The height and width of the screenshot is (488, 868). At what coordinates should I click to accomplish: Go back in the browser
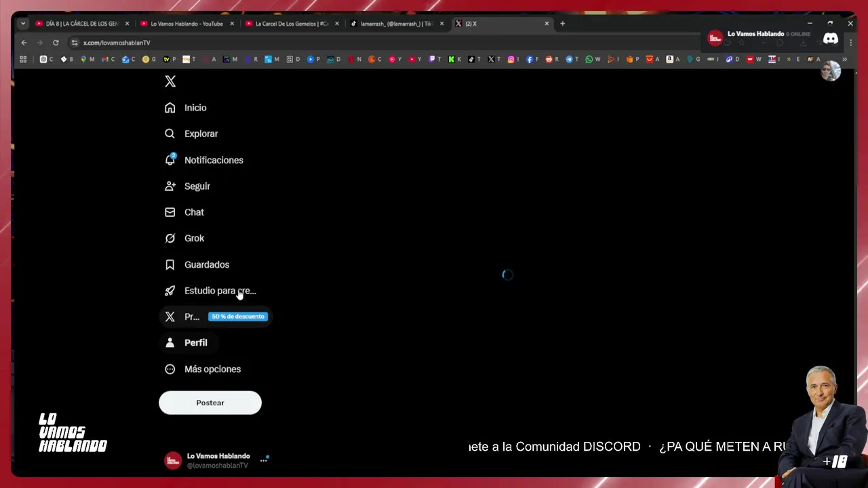click(x=24, y=43)
